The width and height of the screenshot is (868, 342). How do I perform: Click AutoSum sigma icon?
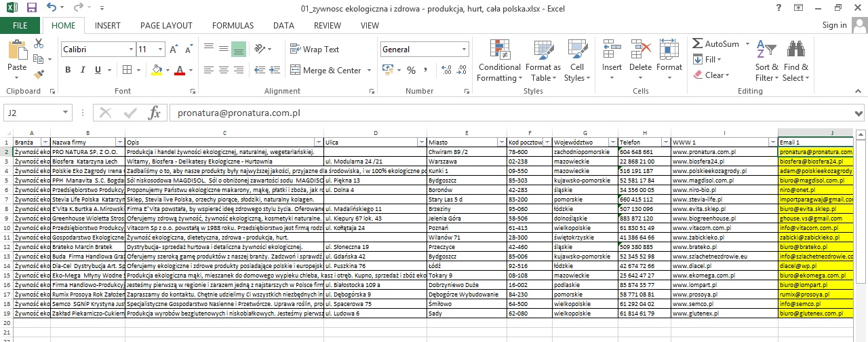tap(697, 43)
